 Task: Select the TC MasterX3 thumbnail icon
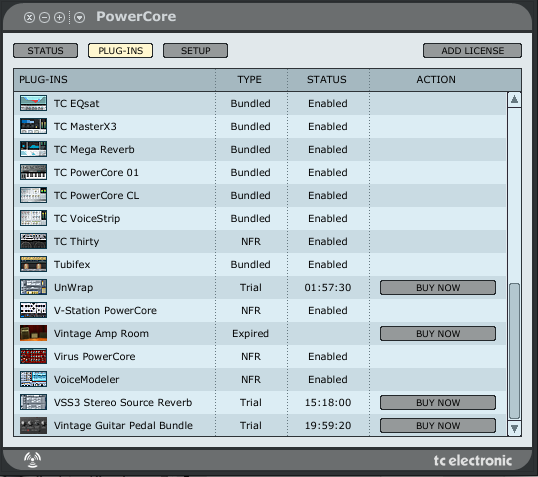coord(33,126)
